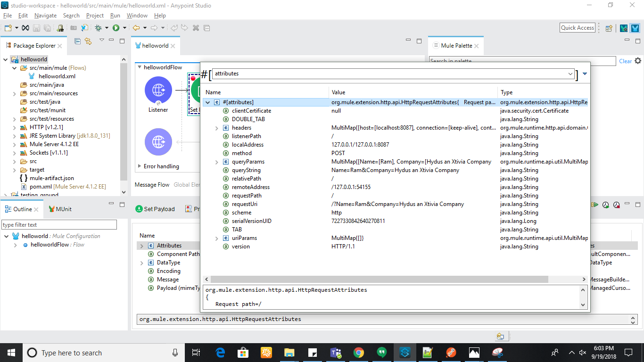Toggle Link with Editor in Package Explorer

point(88,41)
